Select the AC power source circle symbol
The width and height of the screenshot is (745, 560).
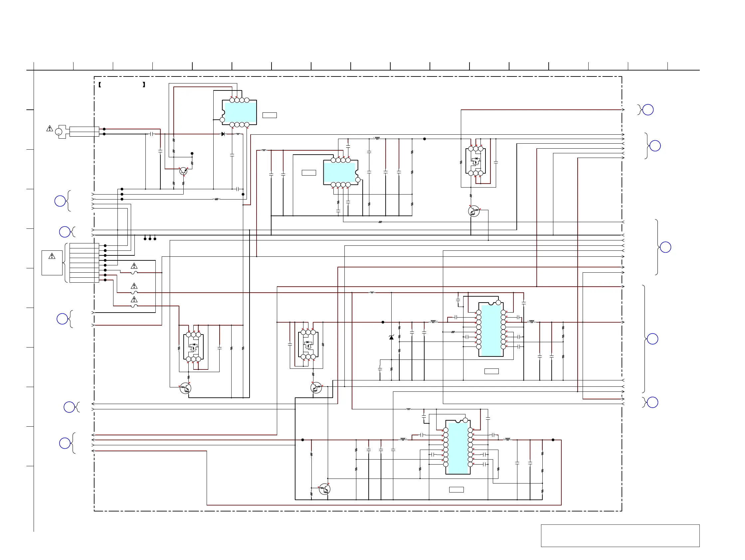click(59, 132)
